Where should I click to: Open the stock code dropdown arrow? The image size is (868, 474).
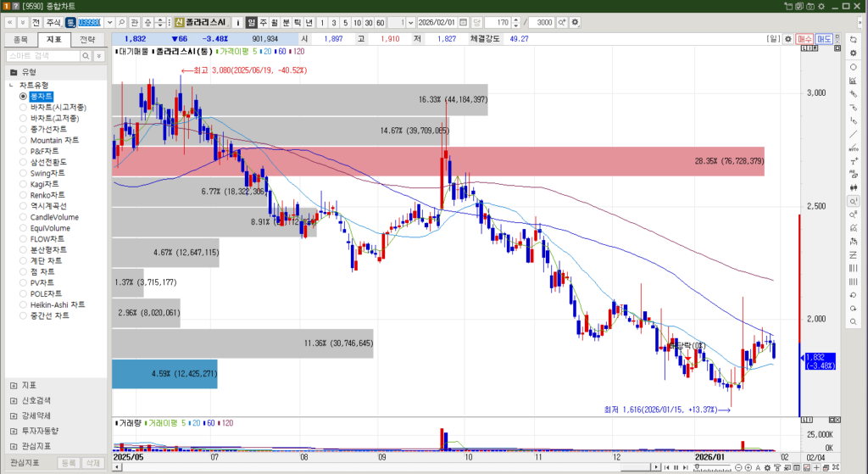tap(108, 22)
